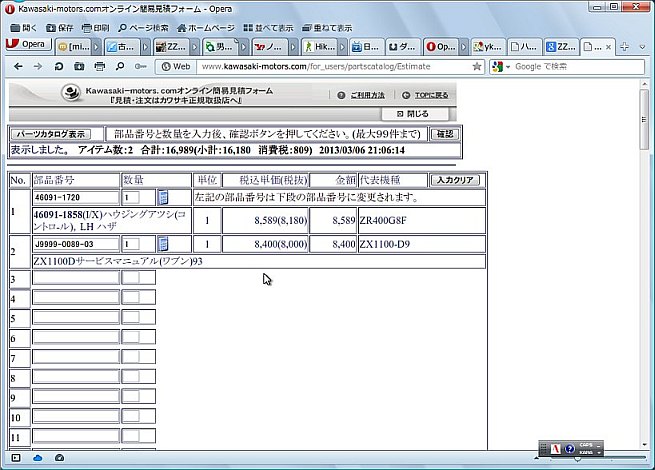Click quantity field in row 1
The height and width of the screenshot is (470, 655).
click(130, 197)
